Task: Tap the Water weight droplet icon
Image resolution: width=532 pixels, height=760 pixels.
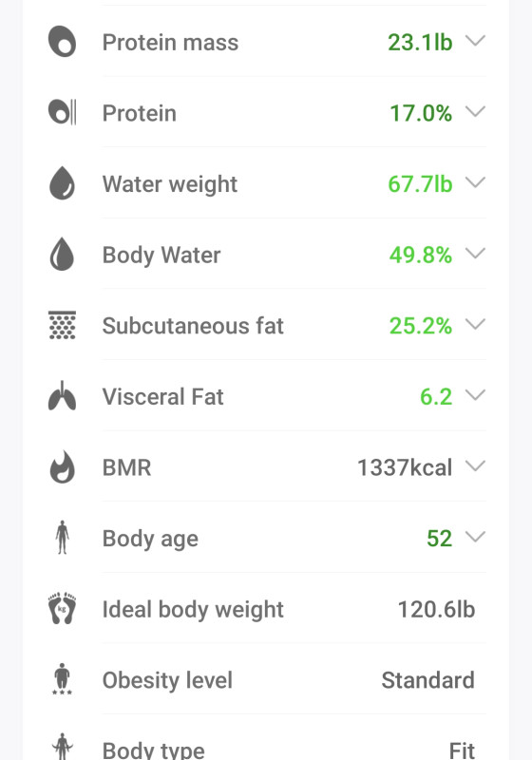Action: 62,183
